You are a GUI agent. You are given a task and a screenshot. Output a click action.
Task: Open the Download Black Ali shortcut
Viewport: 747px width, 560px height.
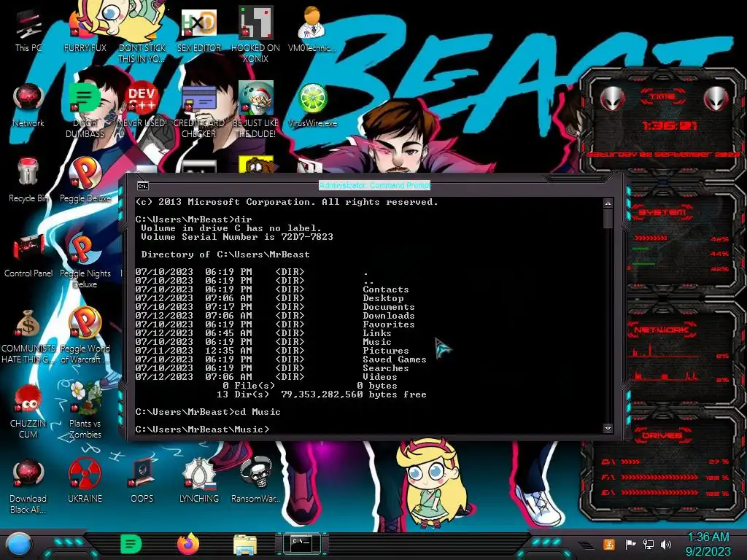(x=28, y=486)
